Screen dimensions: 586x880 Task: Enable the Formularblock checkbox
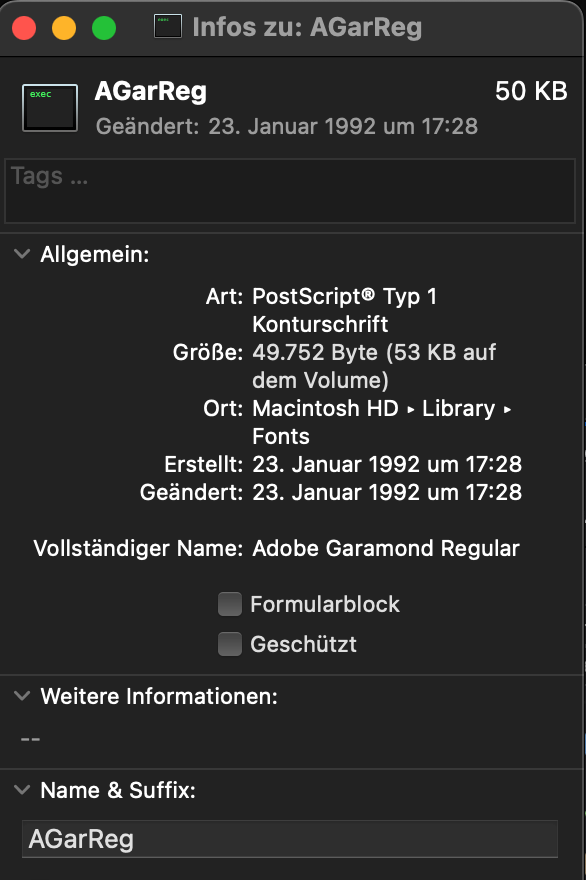coord(230,604)
